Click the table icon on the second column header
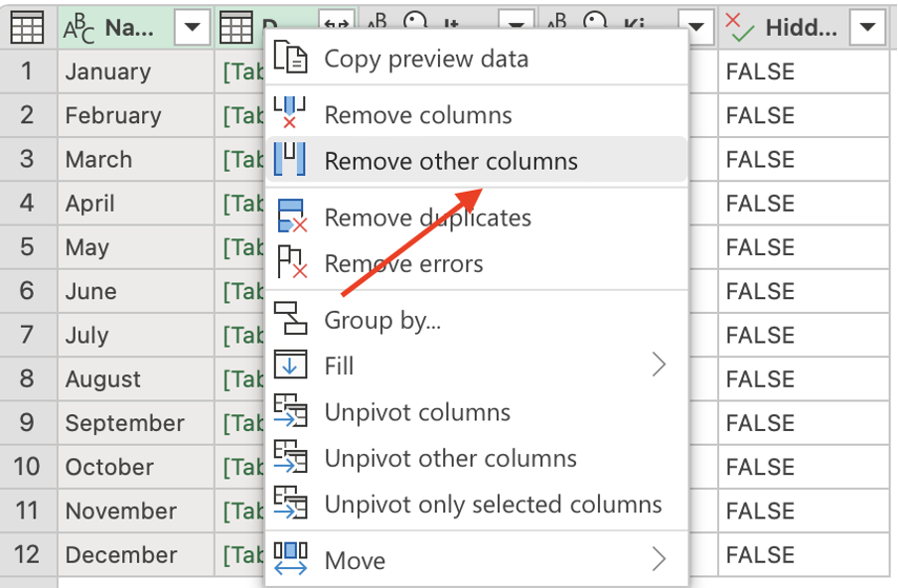Screen dimensions: 898x588 [x=236, y=26]
